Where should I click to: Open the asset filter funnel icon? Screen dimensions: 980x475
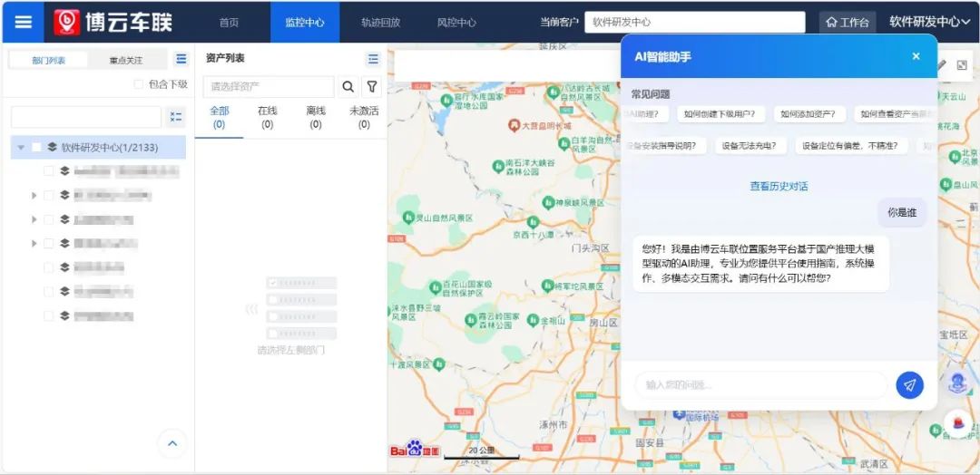coord(371,87)
